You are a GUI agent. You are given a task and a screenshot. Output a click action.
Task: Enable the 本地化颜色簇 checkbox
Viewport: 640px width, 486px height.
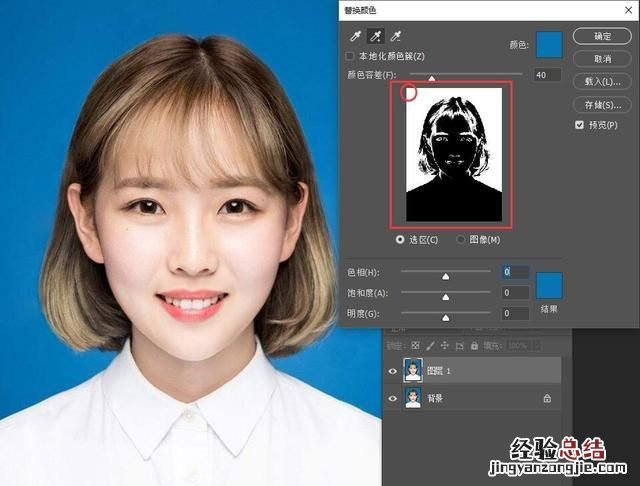point(350,56)
